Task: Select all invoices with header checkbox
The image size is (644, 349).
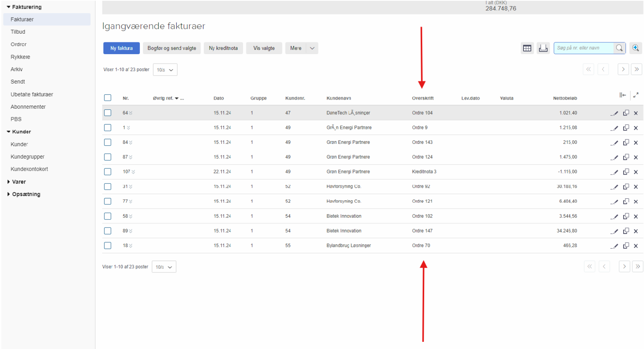Action: (108, 98)
